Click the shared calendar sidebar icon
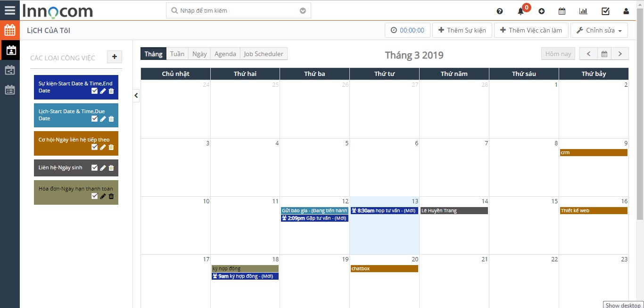 [x=9, y=70]
